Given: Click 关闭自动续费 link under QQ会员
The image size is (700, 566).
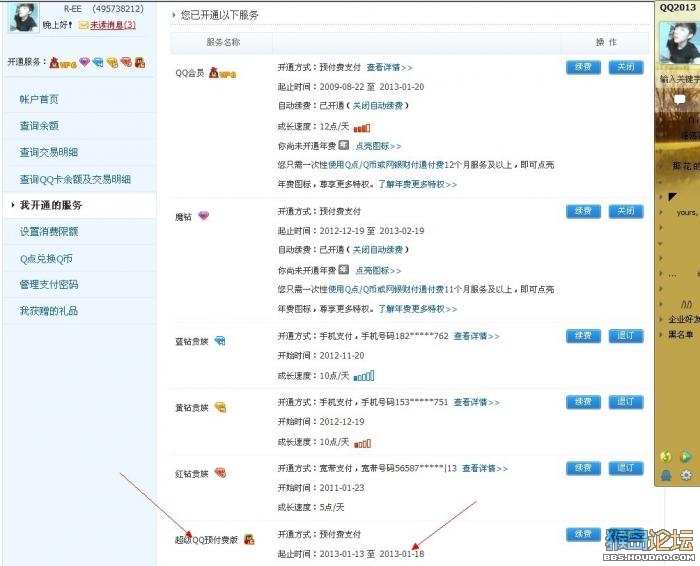Looking at the screenshot, I should [x=378, y=106].
